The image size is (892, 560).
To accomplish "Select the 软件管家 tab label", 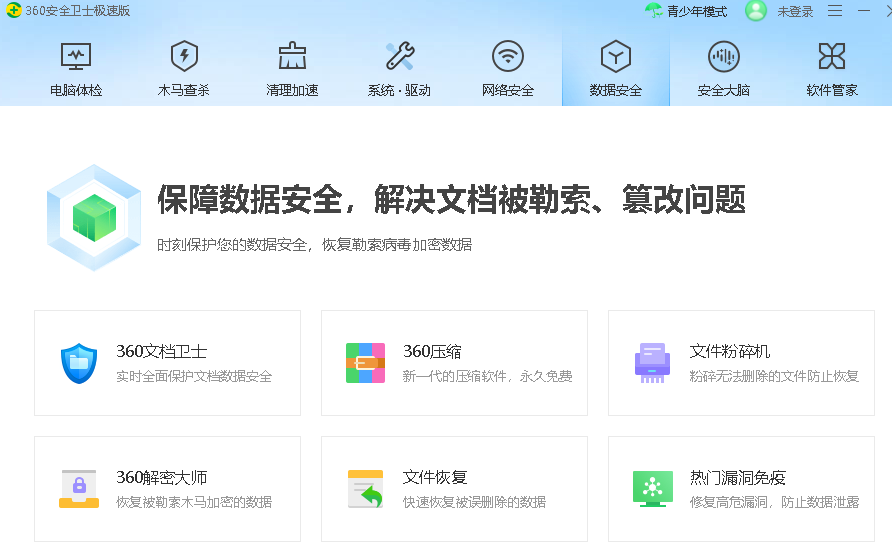I will [x=832, y=90].
